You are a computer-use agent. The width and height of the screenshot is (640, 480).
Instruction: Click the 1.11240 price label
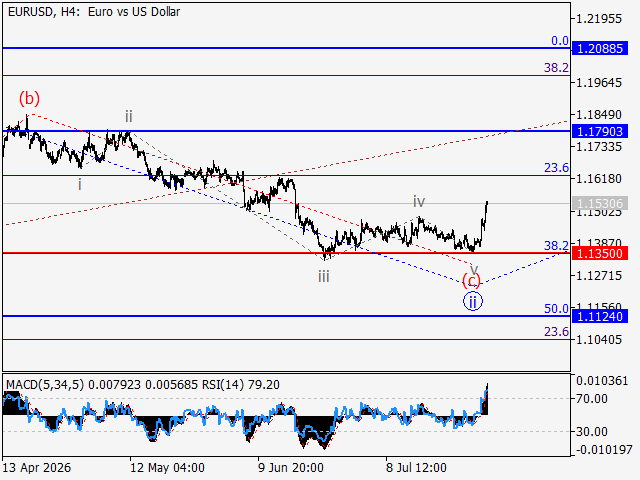tap(600, 316)
